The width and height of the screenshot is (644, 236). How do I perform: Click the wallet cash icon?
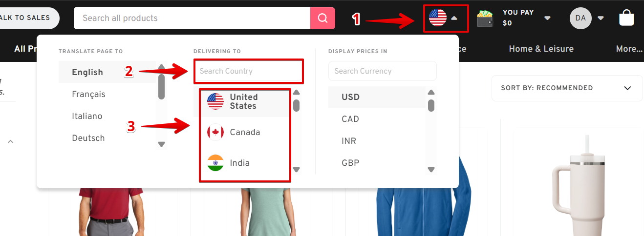pyautogui.click(x=485, y=19)
